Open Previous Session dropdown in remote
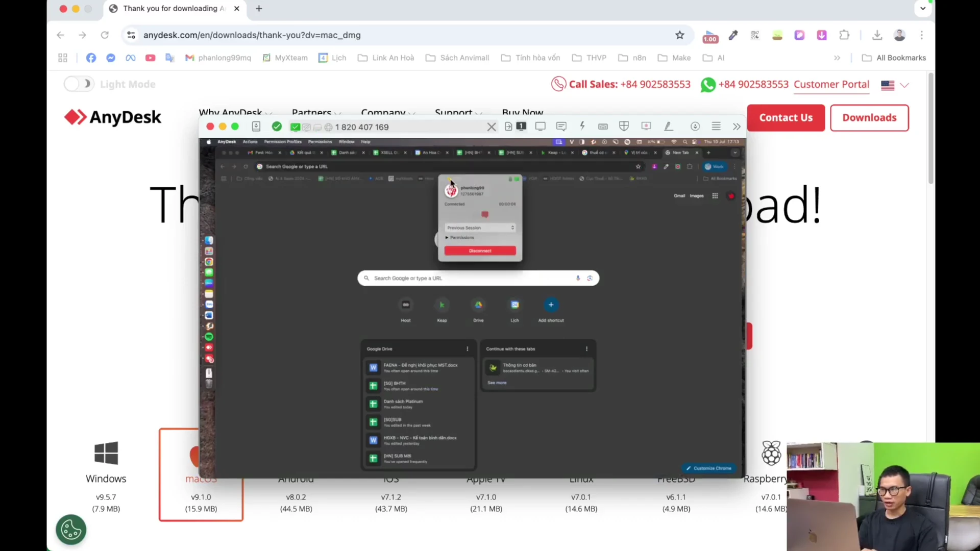Screen dimensions: 980x551 (480, 228)
